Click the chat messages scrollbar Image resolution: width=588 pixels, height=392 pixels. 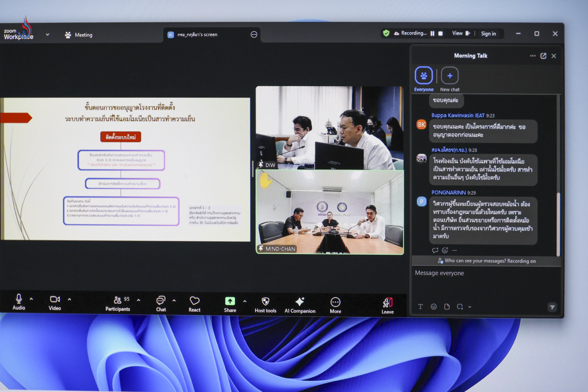pos(558,172)
